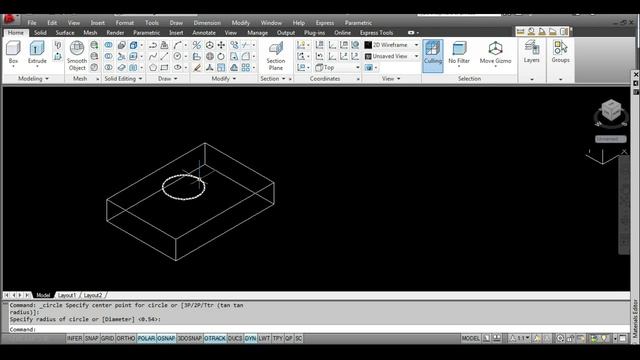Screen dimensions: 640x360
Task: Disable OTRACK in status bar
Action: tap(215, 338)
